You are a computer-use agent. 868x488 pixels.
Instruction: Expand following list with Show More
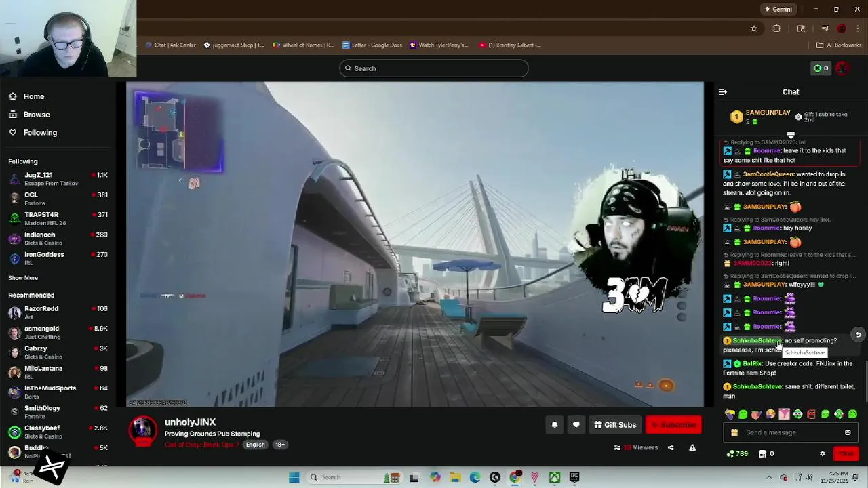23,278
